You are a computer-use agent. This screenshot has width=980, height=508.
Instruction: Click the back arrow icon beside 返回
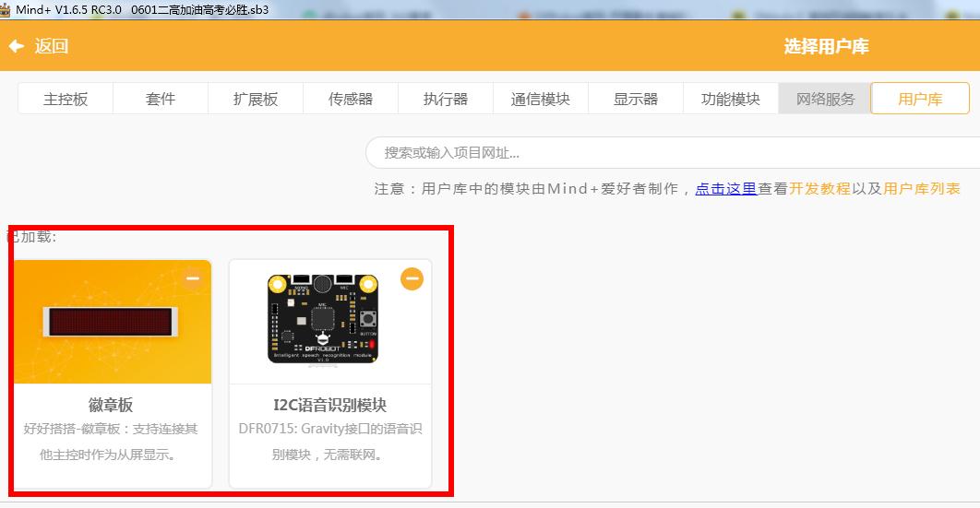point(17,46)
